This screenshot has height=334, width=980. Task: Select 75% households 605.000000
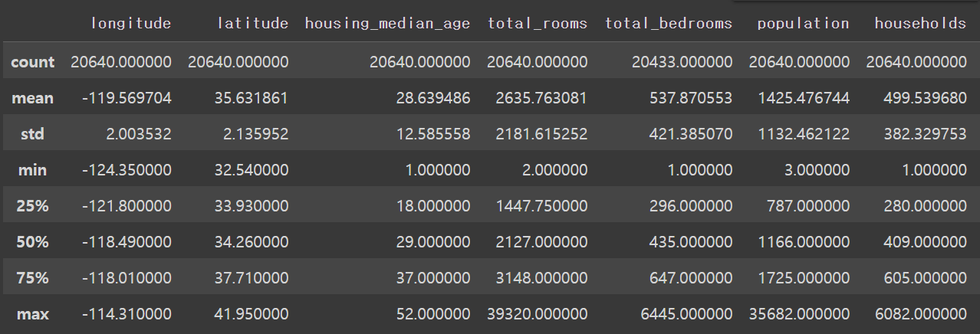pos(925,278)
